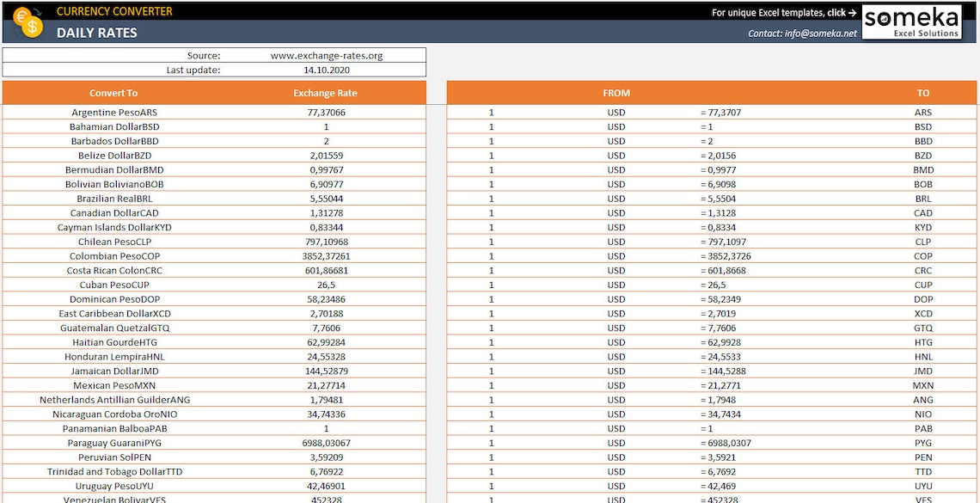Click the 'Exchange Rate' column header
Image resolution: width=980 pixels, height=503 pixels.
(x=326, y=92)
